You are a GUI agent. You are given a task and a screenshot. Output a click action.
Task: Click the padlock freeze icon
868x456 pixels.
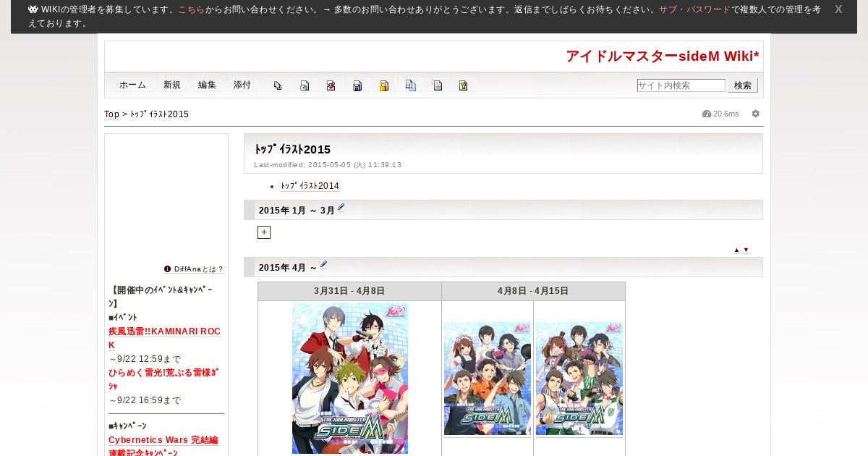pyautogui.click(x=384, y=85)
